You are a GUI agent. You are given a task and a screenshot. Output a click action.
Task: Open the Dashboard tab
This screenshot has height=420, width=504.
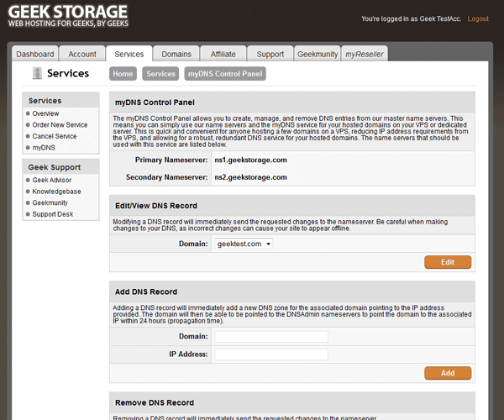tap(35, 54)
